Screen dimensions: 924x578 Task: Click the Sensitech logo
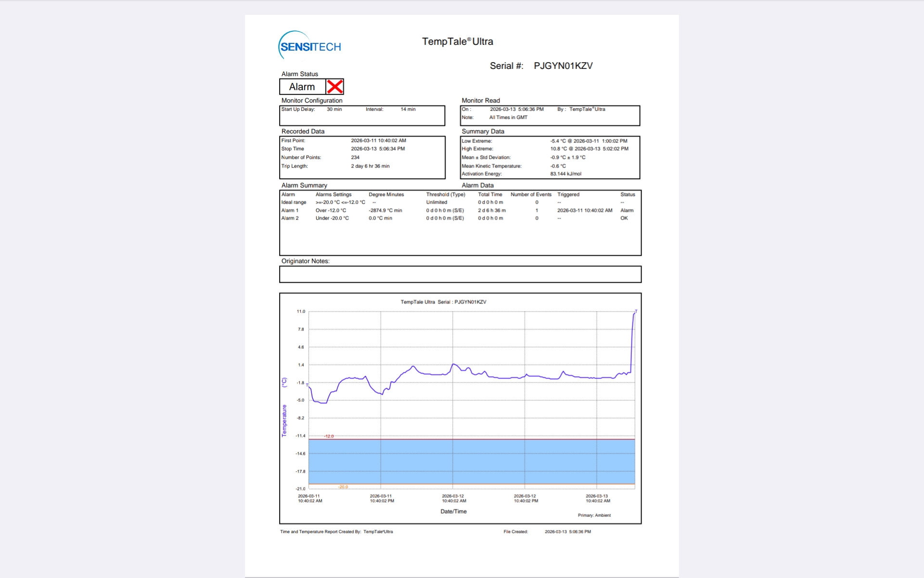click(310, 46)
